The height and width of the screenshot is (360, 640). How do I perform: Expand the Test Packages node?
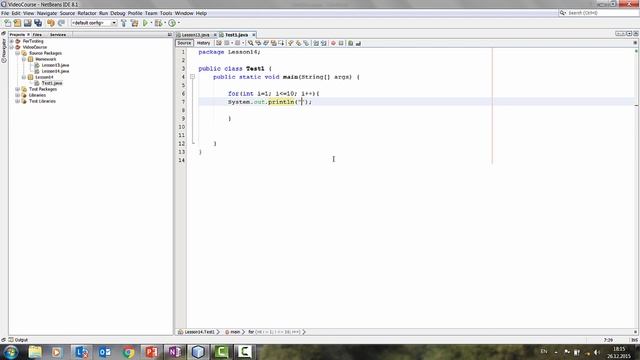click(18, 89)
